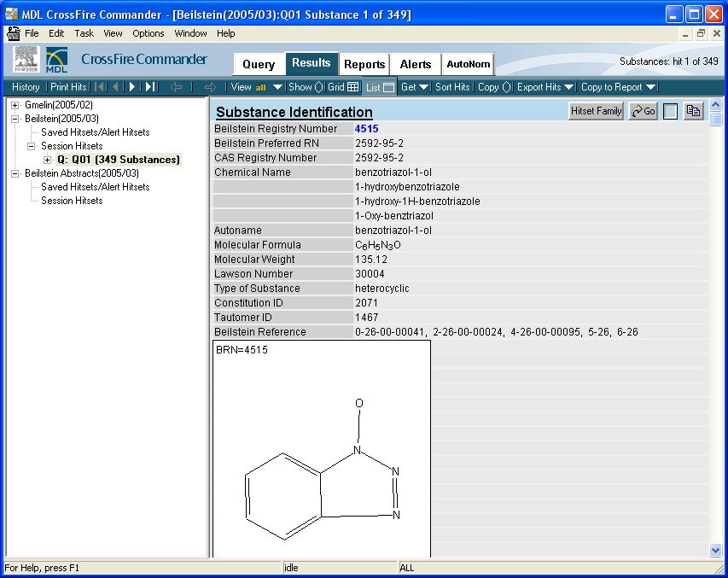Click the scroll down arrow
Screen dimensions: 728x578
715,551
